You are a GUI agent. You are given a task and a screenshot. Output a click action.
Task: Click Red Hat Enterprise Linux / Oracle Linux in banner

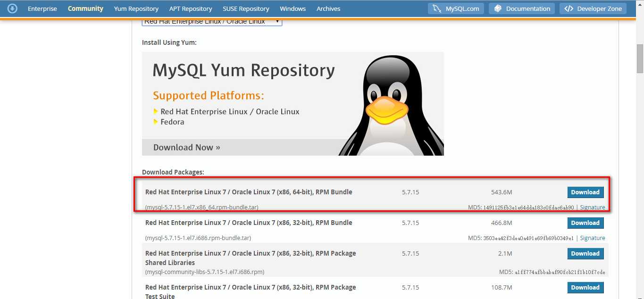pyautogui.click(x=230, y=112)
